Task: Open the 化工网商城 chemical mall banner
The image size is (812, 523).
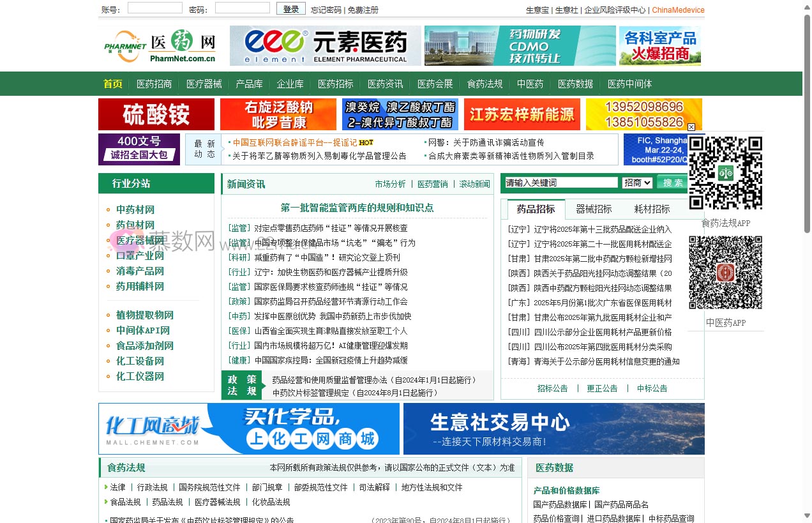Action: (248, 428)
